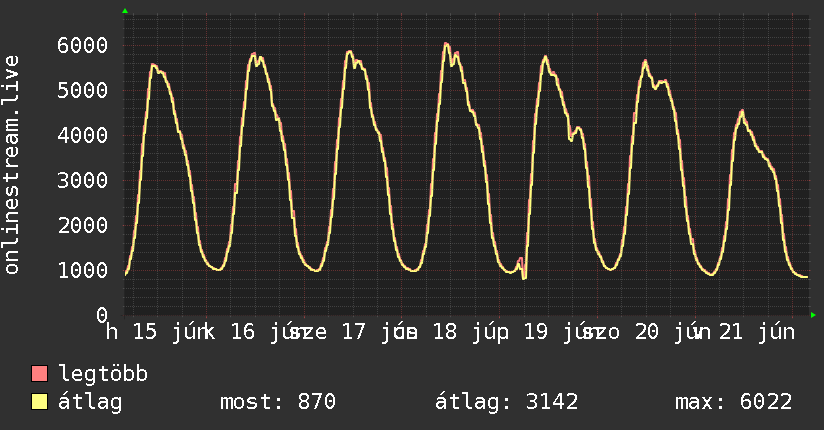Image resolution: width=824 pixels, height=430 pixels.
Task: Click the 'most: 870' value
Action: [277, 402]
